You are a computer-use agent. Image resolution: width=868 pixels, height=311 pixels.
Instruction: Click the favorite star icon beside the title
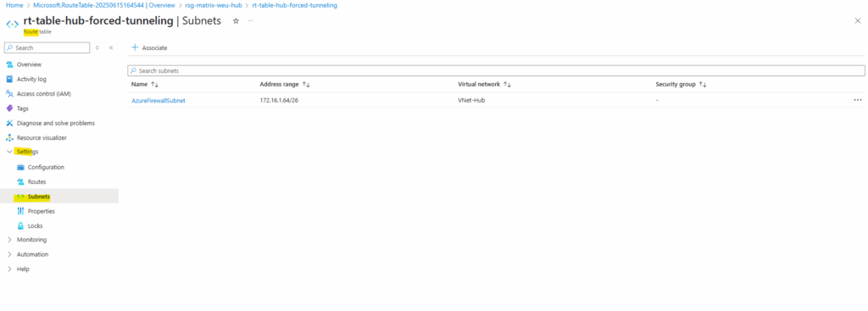(236, 20)
